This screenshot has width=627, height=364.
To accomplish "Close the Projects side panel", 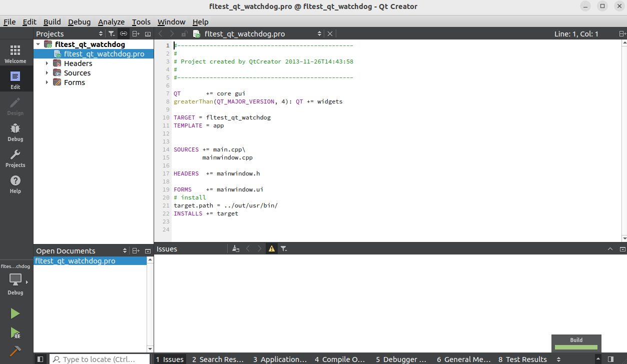I will (148, 33).
